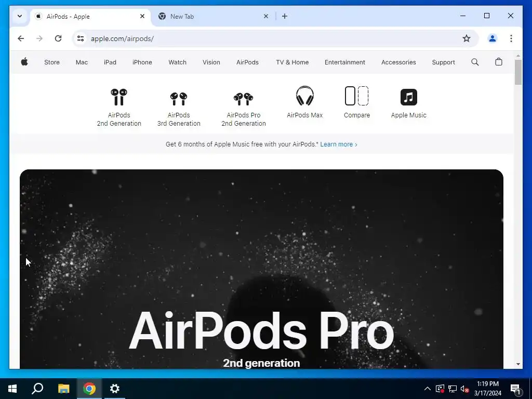Click the AirPods Pro hero banner
Image resolution: width=532 pixels, height=399 pixels.
point(261,269)
